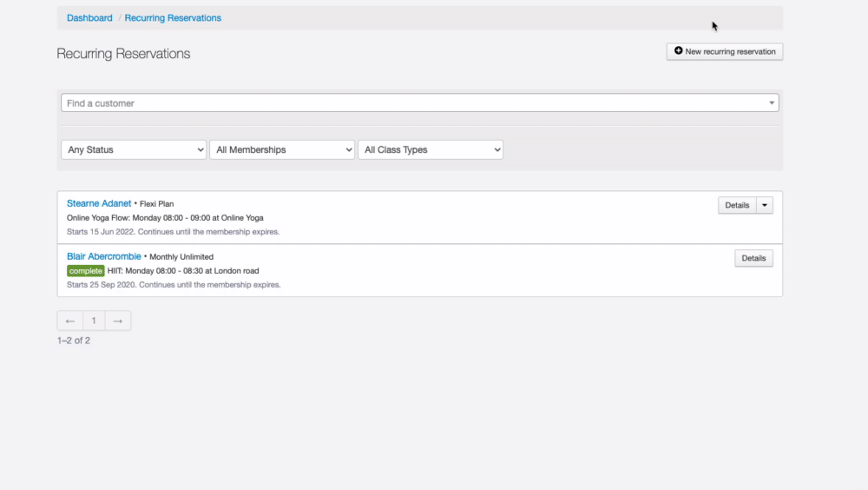The image size is (868, 490).
Task: Expand the Find a customer dropdown arrow
Action: (x=772, y=103)
